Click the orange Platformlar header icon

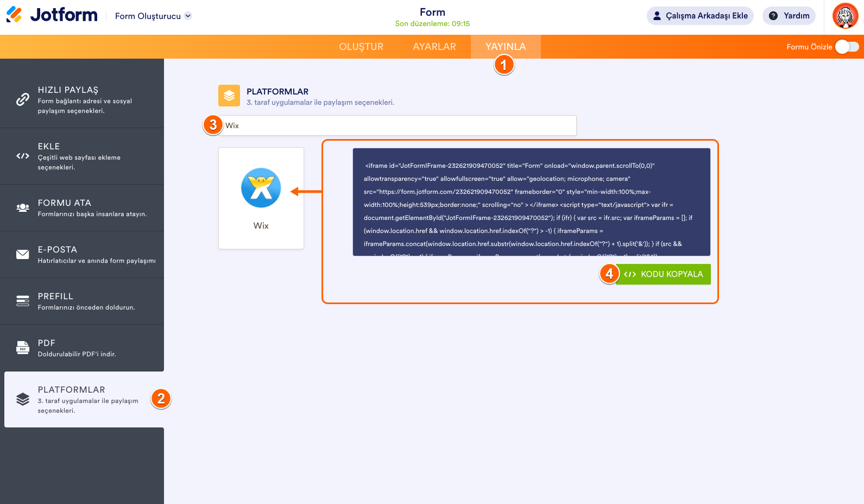229,96
